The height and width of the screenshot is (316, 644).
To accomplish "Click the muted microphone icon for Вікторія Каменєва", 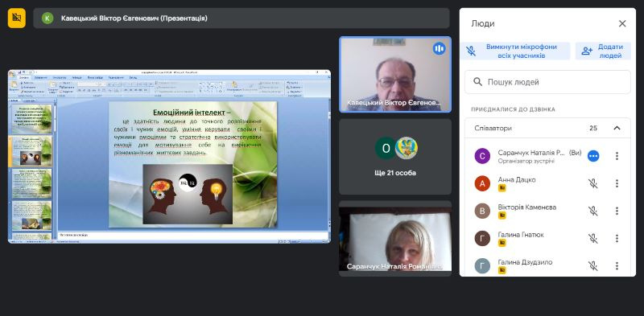I will [x=593, y=211].
